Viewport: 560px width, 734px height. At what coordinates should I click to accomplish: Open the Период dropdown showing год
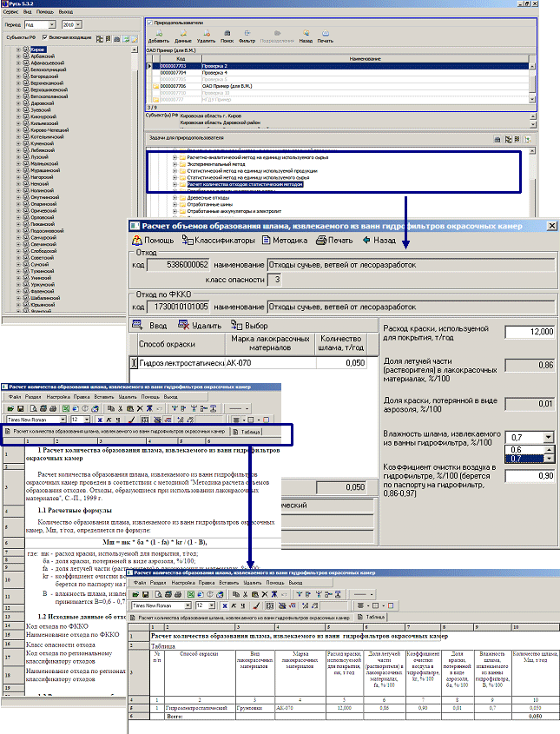[x=53, y=26]
